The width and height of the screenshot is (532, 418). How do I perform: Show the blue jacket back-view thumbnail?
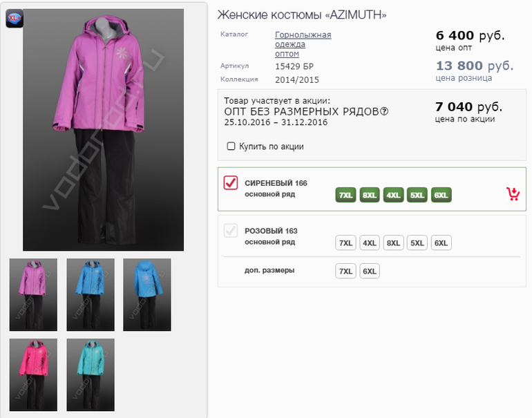pos(146,295)
